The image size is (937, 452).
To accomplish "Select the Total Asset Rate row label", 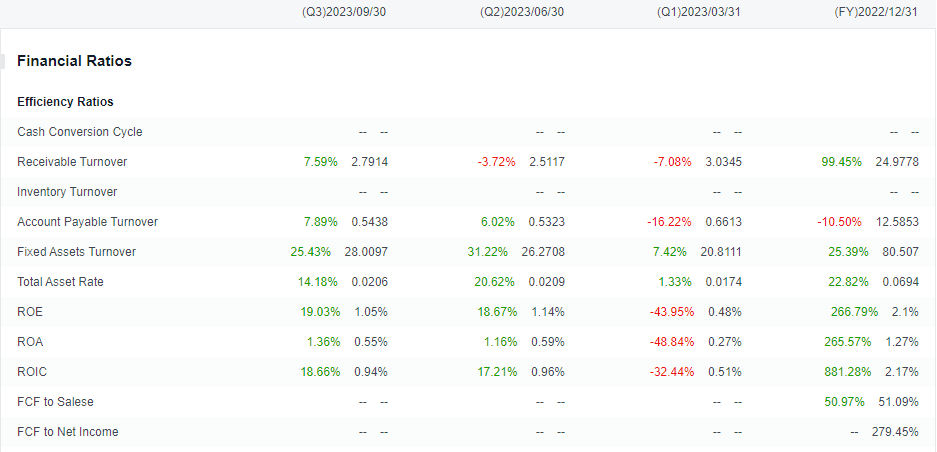I will 60,282.
